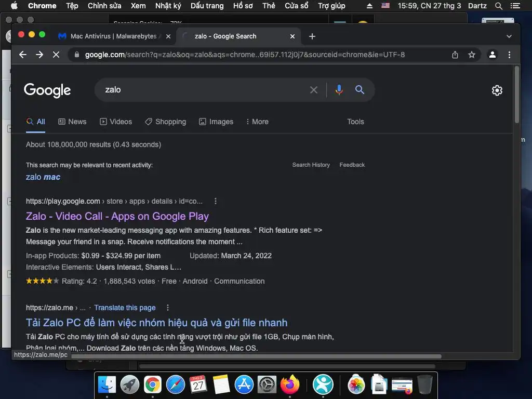Open Notes app in the dock
Image resolution: width=532 pixels, height=399 pixels.
[221, 385]
